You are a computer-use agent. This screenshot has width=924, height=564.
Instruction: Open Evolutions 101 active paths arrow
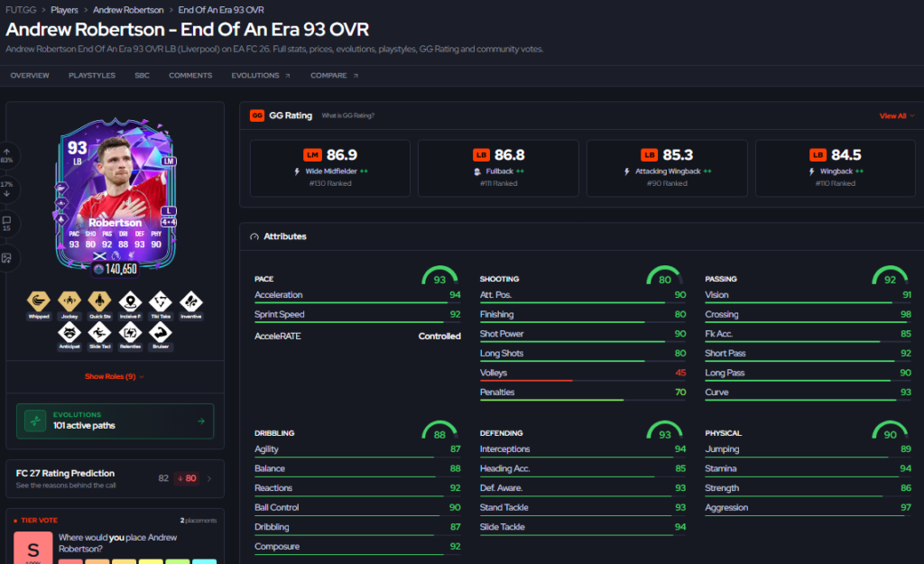[201, 421]
